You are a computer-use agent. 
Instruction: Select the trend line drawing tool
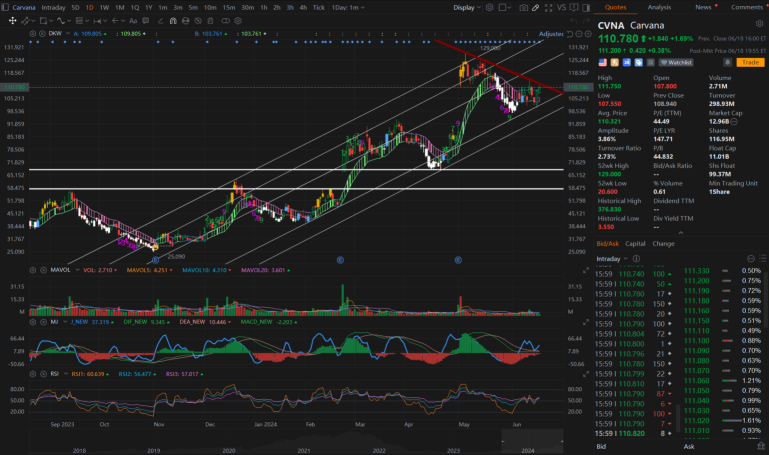tap(25, 21)
